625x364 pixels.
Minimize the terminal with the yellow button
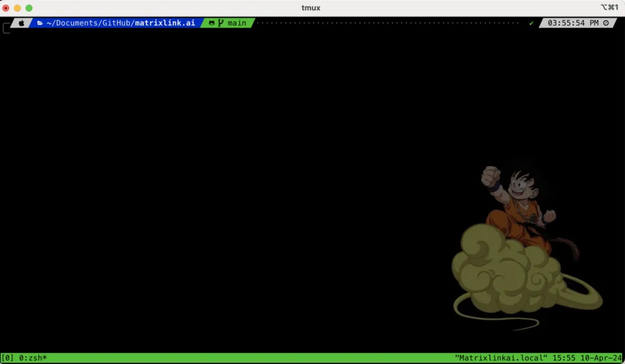[x=17, y=8]
